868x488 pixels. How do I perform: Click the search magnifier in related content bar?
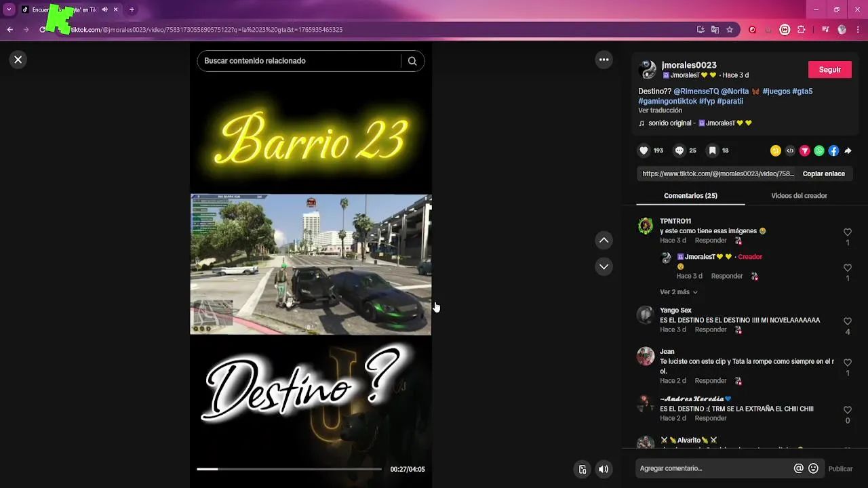coord(412,61)
